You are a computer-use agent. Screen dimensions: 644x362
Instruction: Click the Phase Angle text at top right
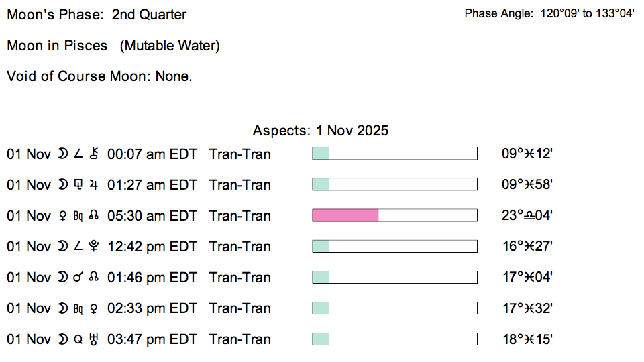click(549, 14)
